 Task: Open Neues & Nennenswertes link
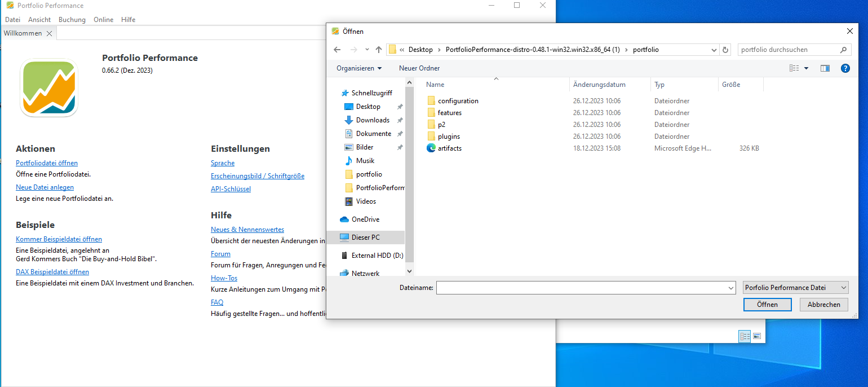click(247, 230)
